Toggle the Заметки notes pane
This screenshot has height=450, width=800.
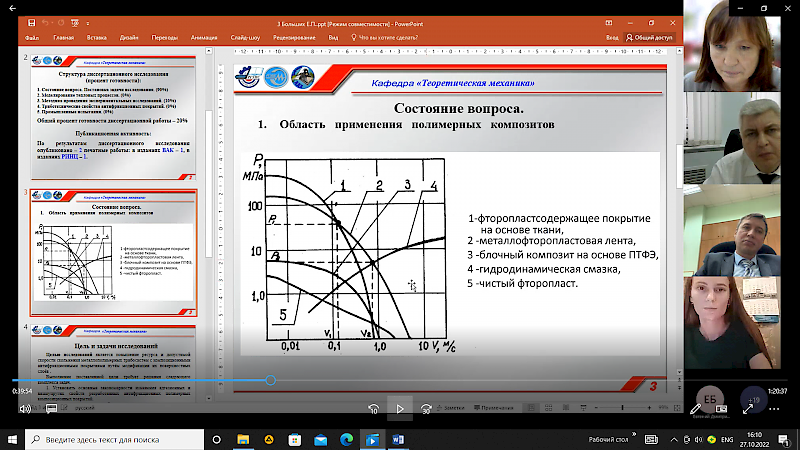click(x=452, y=408)
